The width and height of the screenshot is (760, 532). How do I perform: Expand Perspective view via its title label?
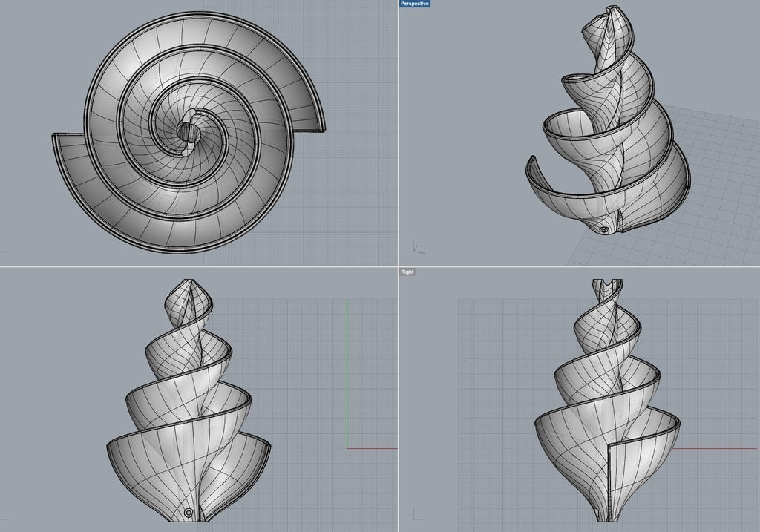tap(413, 4)
